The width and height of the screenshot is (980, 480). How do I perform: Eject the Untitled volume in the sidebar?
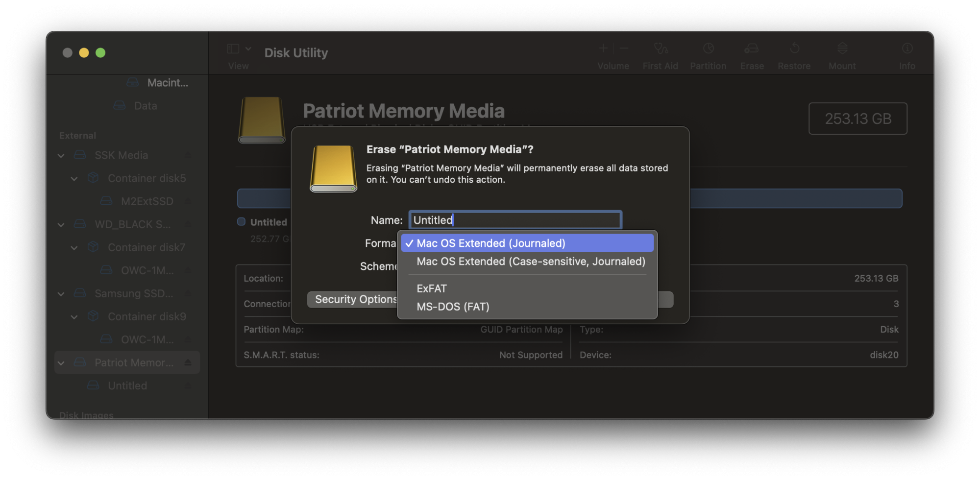188,385
